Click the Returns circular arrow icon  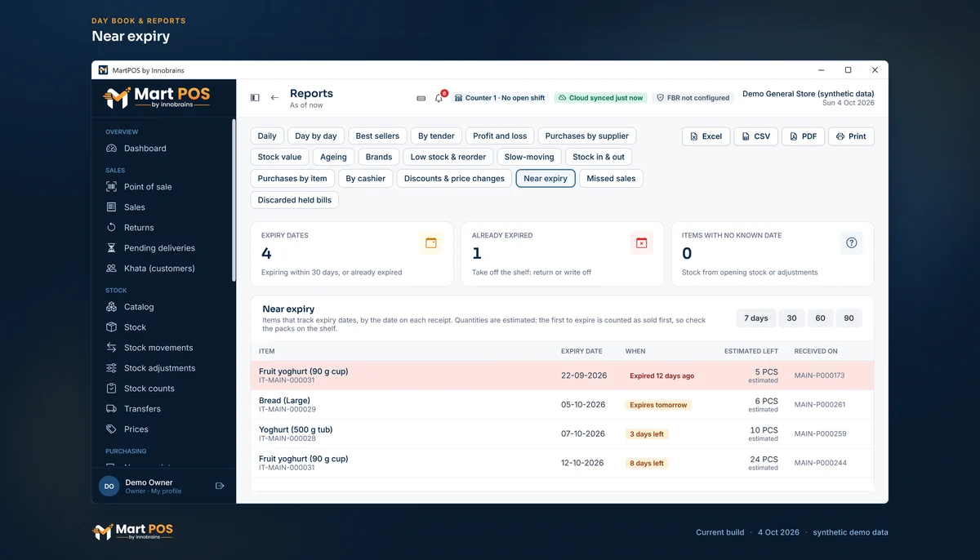click(x=112, y=228)
